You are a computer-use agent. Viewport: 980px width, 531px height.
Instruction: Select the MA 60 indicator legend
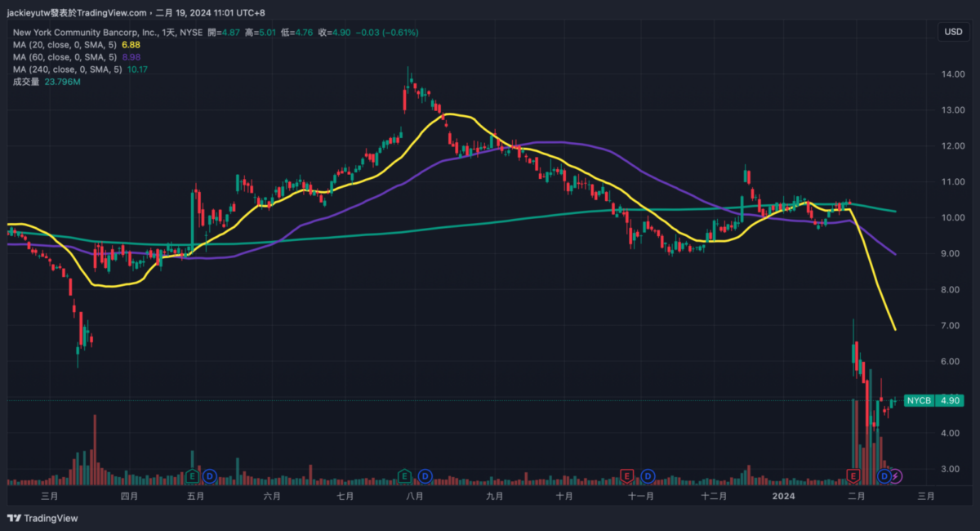pyautogui.click(x=65, y=56)
